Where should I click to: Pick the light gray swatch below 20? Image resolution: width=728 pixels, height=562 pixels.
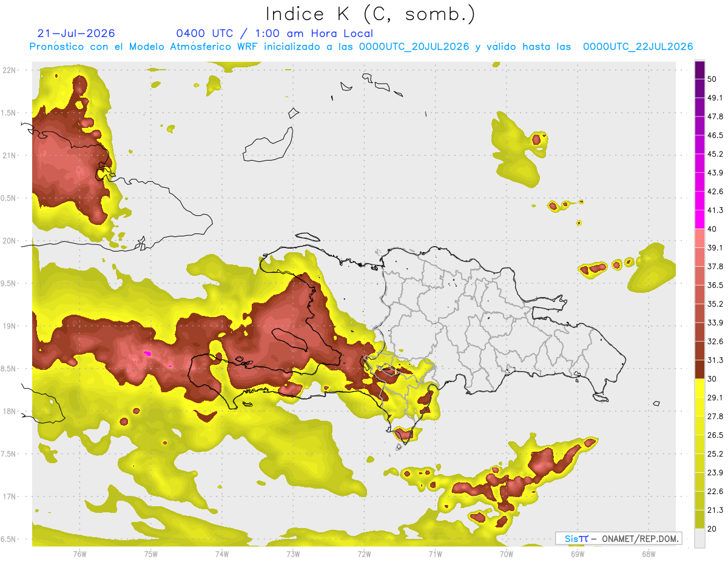(699, 538)
